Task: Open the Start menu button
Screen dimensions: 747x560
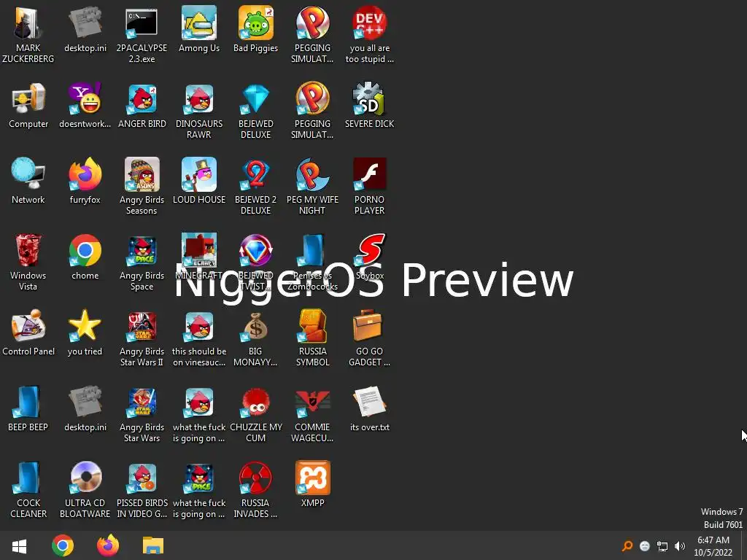Action: pos(20,545)
